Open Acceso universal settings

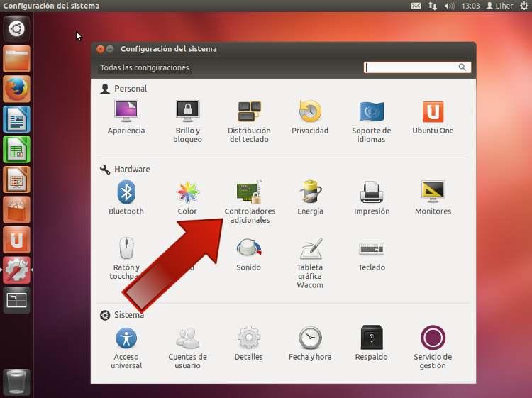click(126, 348)
